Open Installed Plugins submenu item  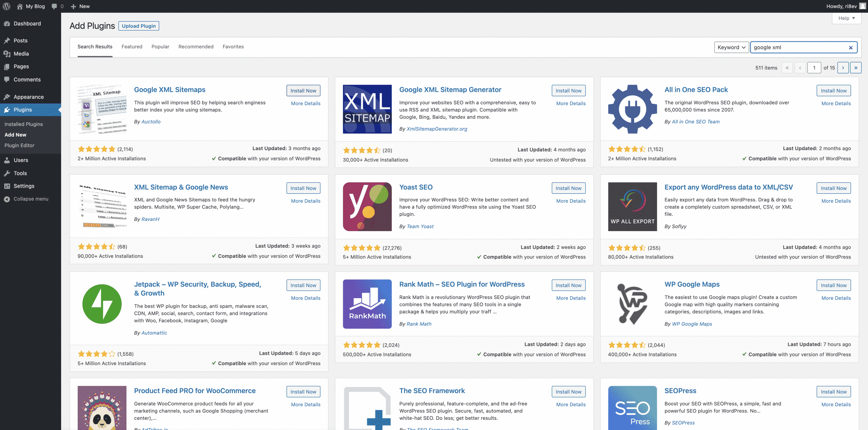[x=24, y=124]
